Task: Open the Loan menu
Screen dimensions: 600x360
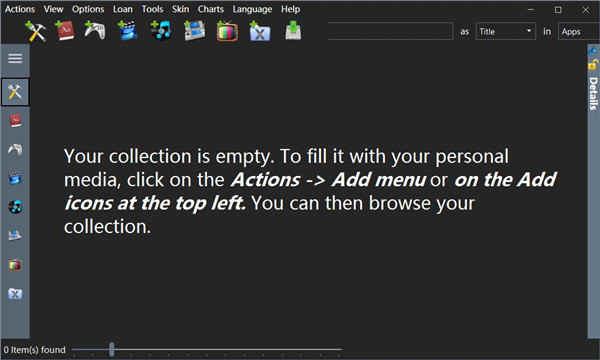Action: (122, 9)
